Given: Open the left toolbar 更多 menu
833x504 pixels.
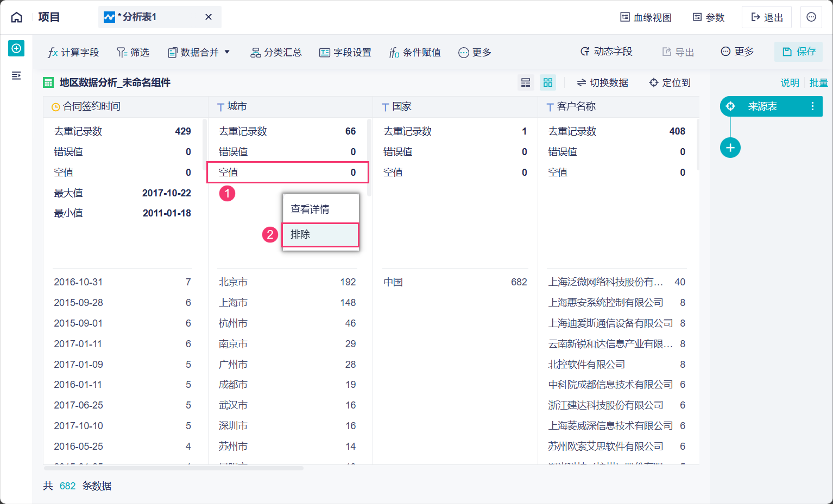Looking at the screenshot, I should [x=475, y=52].
